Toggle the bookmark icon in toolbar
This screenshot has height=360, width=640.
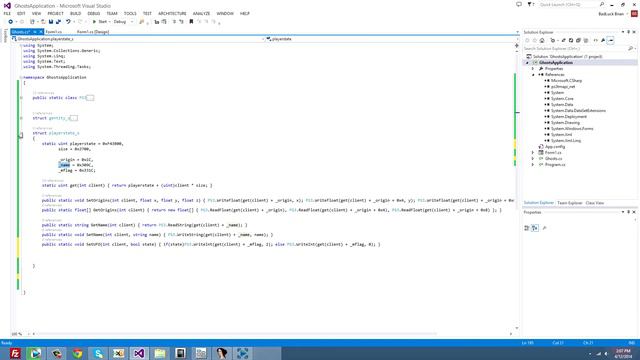tap(191, 22)
